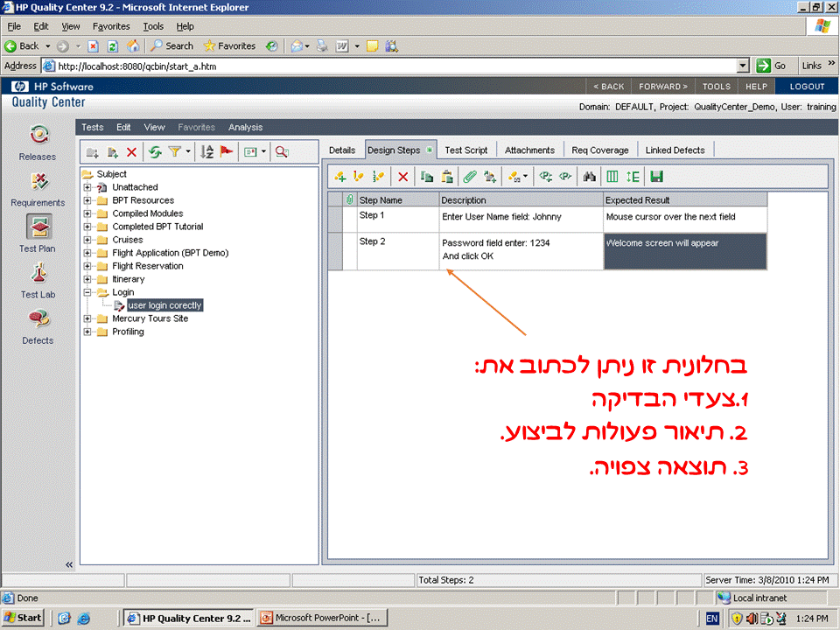The image size is (840, 630).
Task: Click the FORWARD navigation button
Action: point(662,87)
